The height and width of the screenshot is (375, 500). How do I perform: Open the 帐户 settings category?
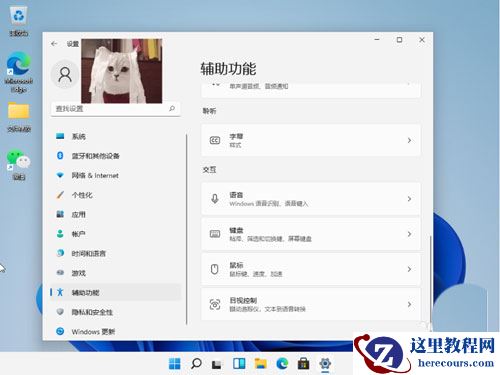coord(116,234)
